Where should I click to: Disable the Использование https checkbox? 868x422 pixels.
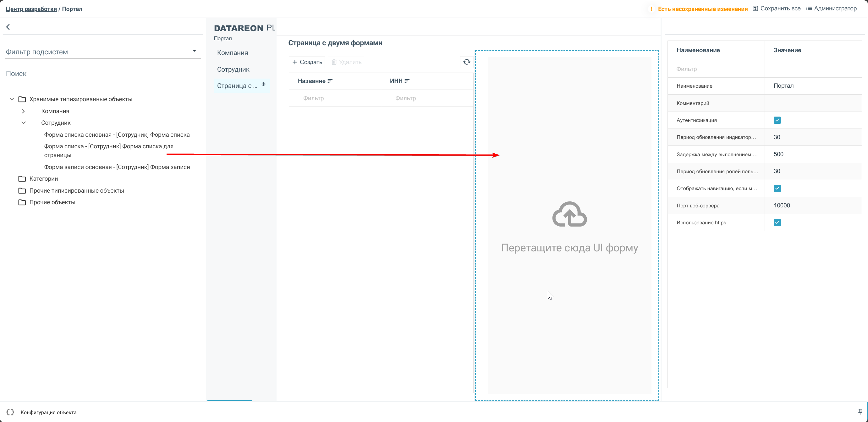tap(777, 222)
